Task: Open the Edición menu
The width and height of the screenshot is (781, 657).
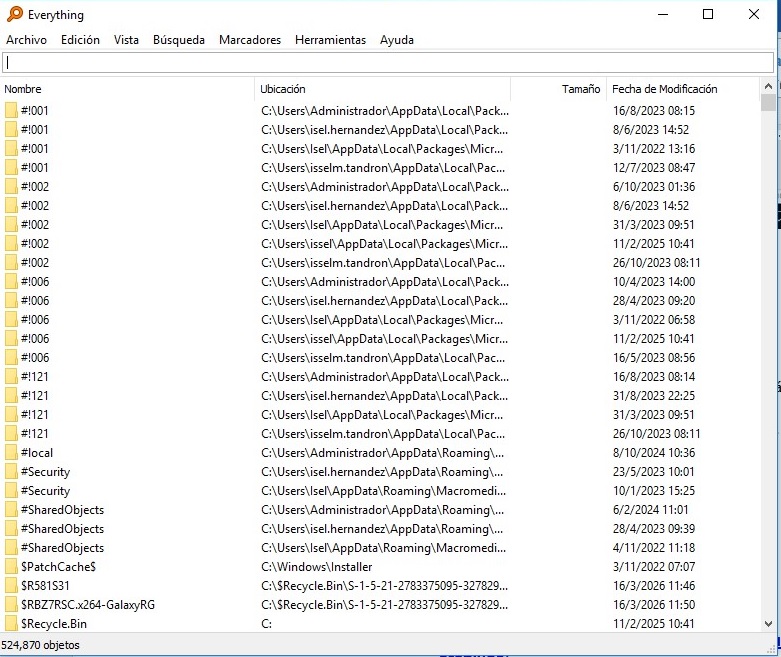Action: click(80, 40)
